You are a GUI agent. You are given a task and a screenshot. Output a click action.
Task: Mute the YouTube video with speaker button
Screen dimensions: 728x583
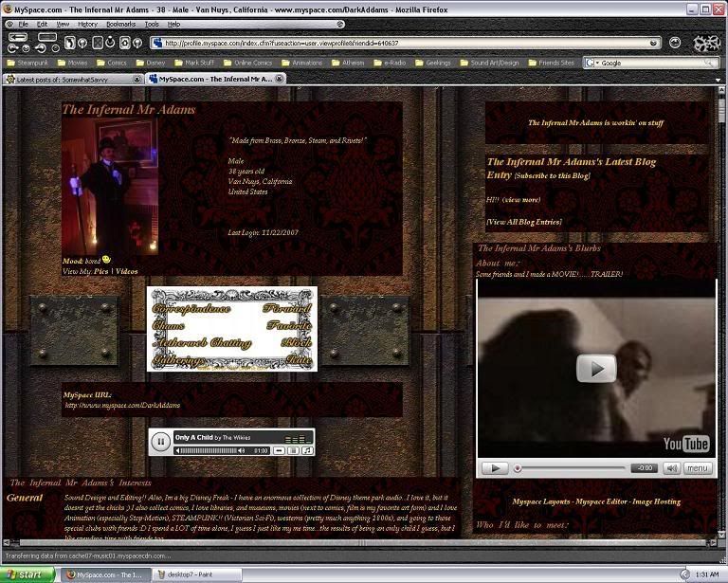671,468
